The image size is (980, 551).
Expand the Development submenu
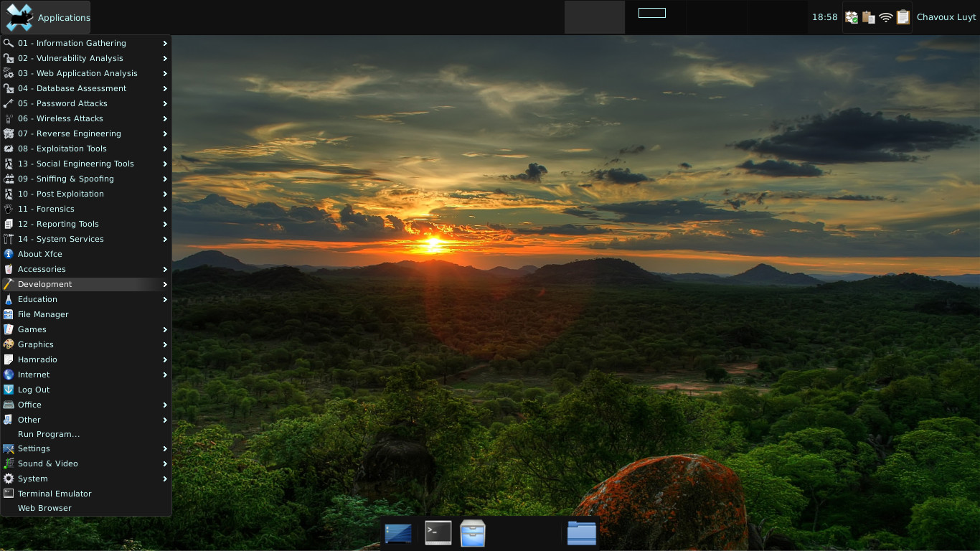(86, 284)
